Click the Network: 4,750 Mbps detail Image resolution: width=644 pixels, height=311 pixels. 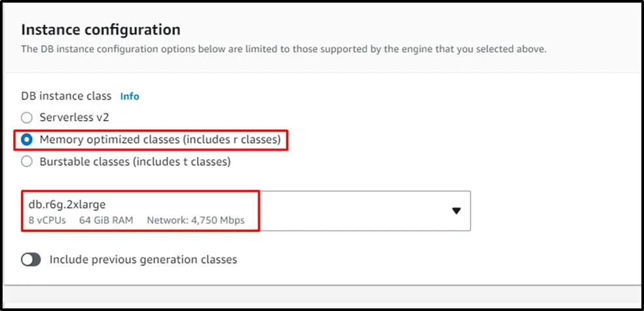(196, 220)
